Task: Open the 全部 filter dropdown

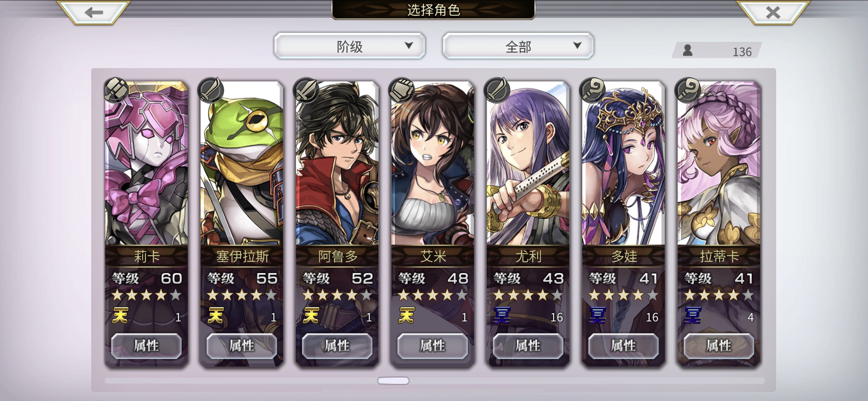Action: [x=518, y=46]
